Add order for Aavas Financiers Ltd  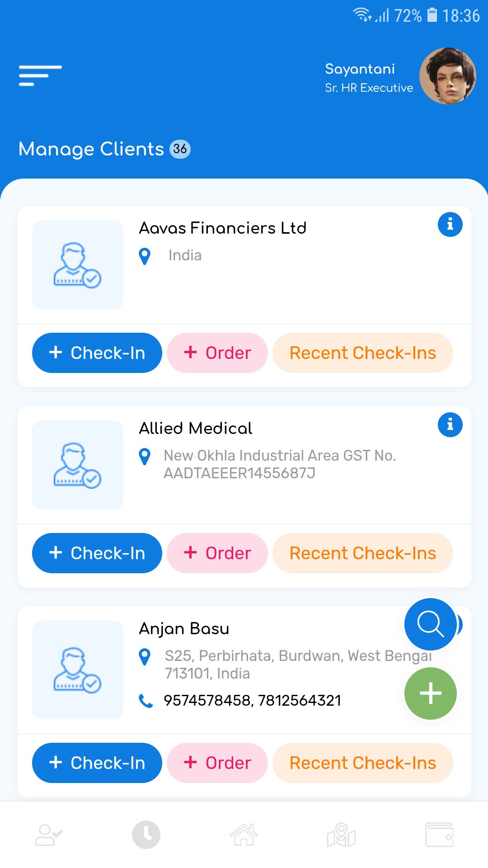coord(217,353)
